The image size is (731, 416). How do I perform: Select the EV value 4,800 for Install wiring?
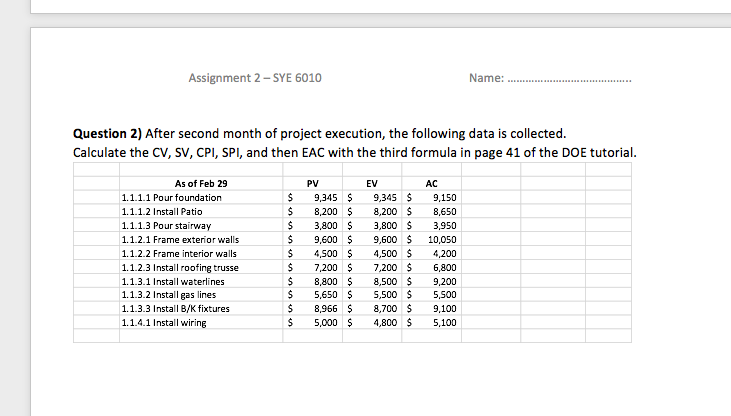385,323
